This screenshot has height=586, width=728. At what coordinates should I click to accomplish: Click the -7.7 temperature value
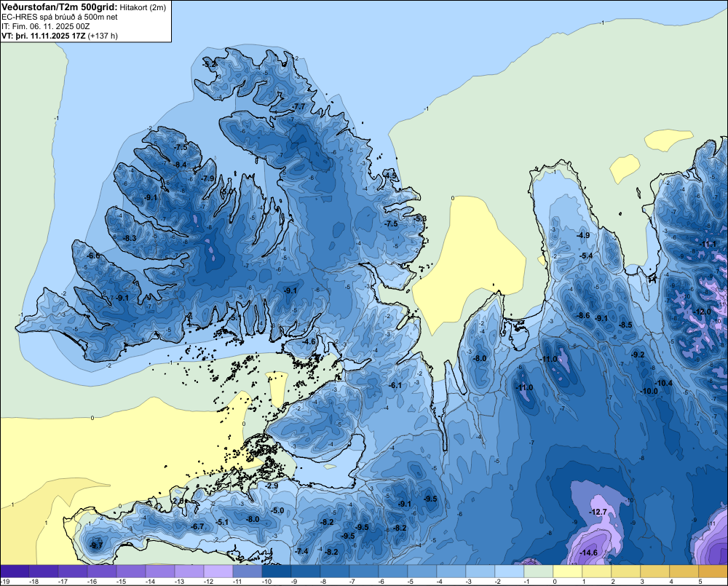point(299,106)
